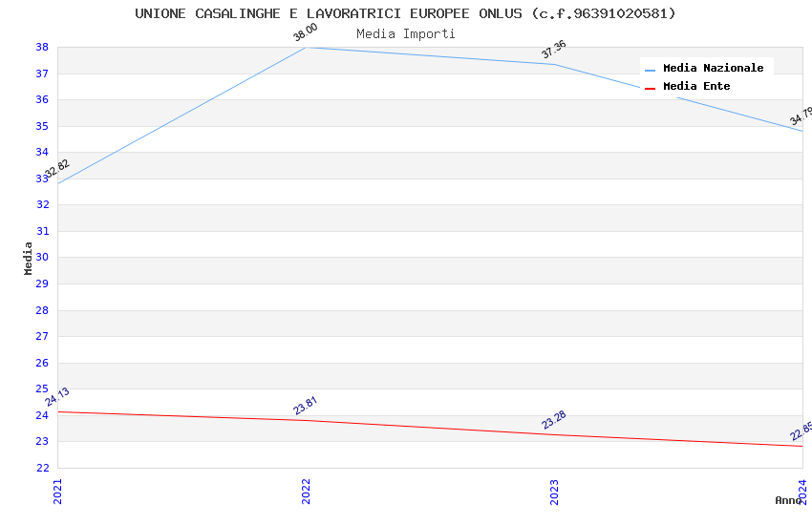
Task: Click the 22.85 data label
Action: point(801,430)
